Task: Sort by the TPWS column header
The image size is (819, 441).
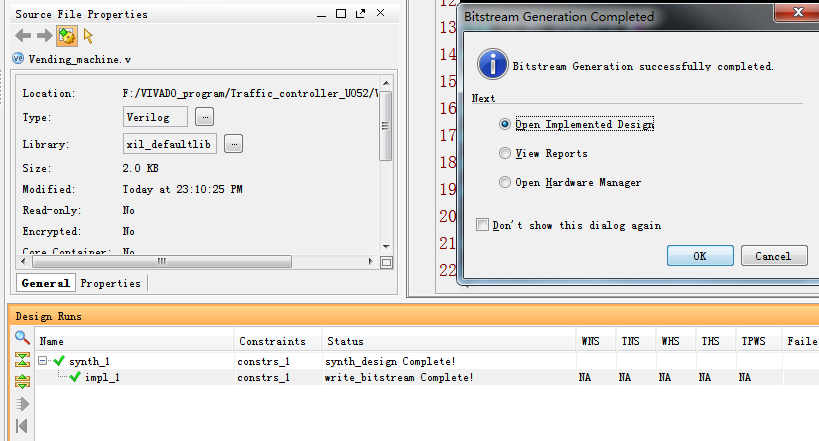Action: (759, 341)
